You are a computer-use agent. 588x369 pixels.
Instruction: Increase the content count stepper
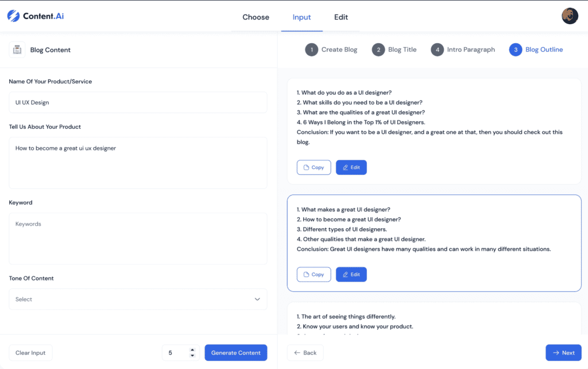click(x=192, y=349)
